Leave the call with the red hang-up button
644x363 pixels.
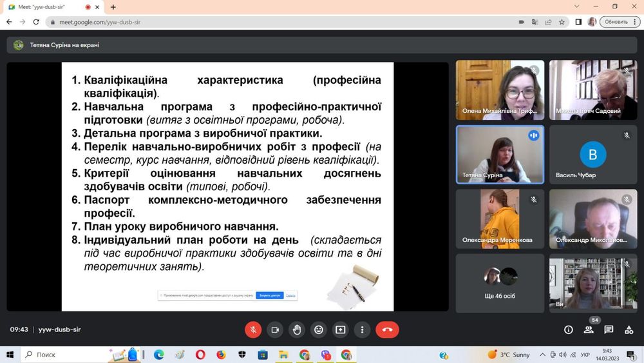(x=387, y=329)
